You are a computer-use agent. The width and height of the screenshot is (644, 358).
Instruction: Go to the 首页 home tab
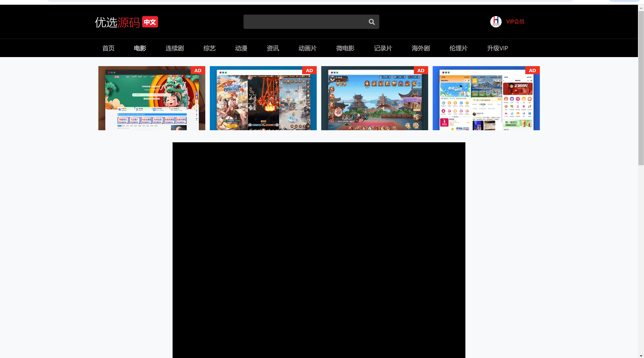108,48
